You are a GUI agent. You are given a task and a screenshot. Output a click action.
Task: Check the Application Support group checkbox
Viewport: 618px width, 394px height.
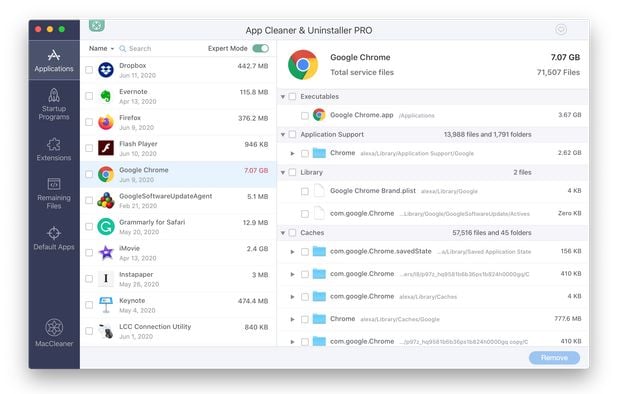click(x=292, y=134)
